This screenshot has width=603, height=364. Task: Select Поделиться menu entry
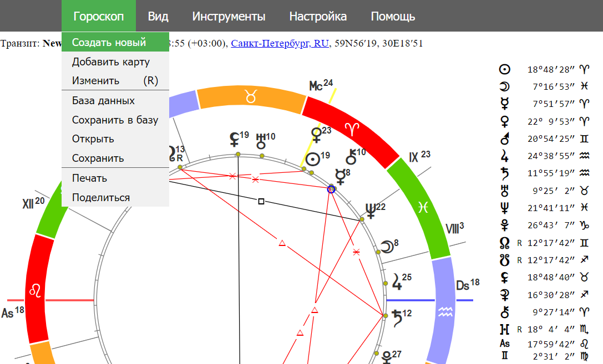click(x=115, y=197)
